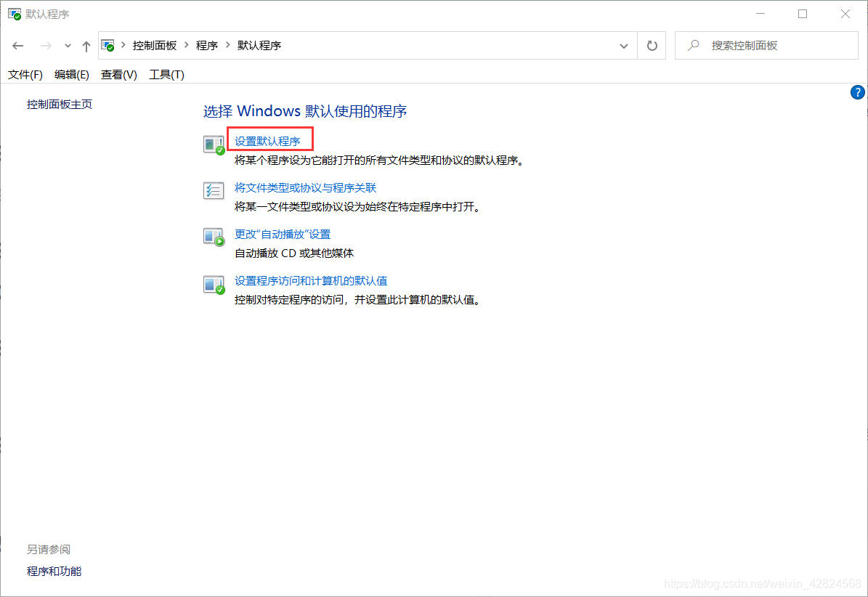Open the address bar history dropdown
868x597 pixels.
pos(624,46)
